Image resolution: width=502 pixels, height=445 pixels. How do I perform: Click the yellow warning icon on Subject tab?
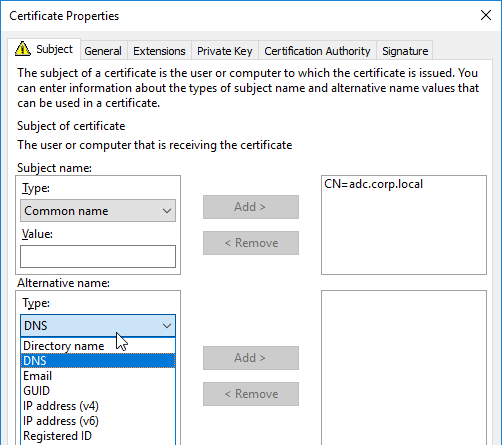[x=23, y=49]
